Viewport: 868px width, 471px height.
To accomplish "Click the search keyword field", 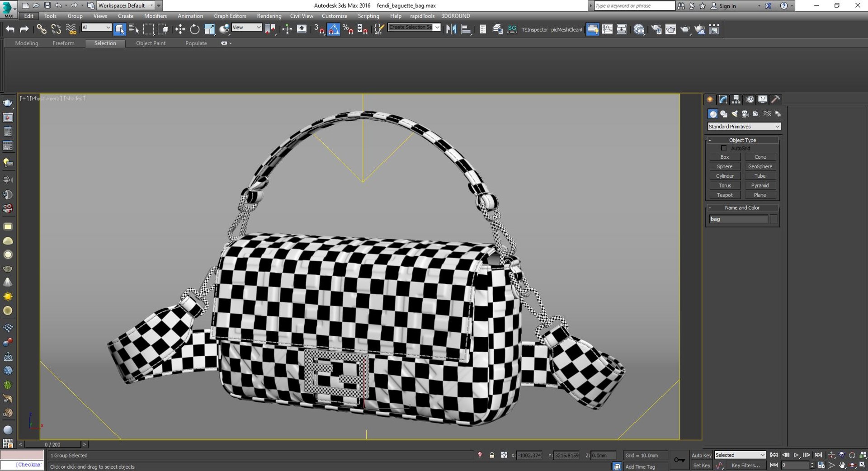I will pyautogui.click(x=634, y=5).
